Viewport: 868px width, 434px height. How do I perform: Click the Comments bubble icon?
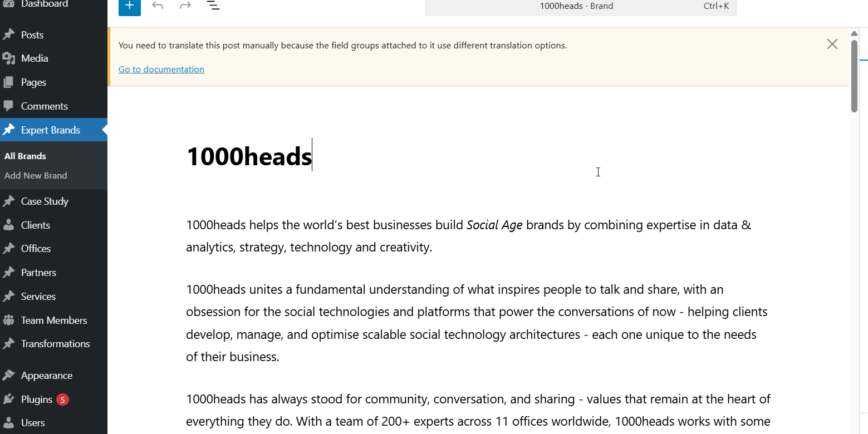pyautogui.click(x=8, y=106)
